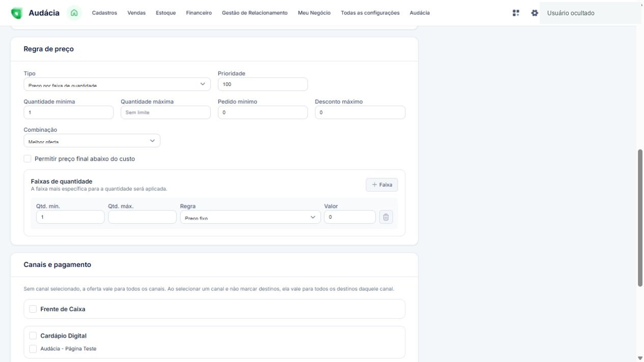Open the home icon button

(75, 13)
